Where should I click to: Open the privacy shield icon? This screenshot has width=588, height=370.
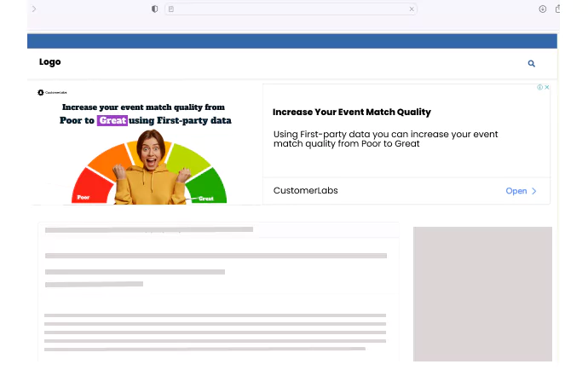pyautogui.click(x=154, y=9)
